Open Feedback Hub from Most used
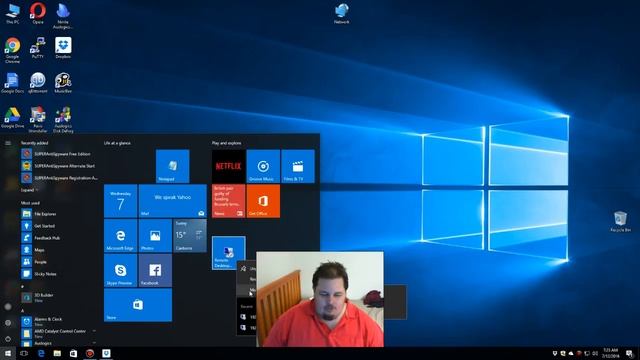 60,238
